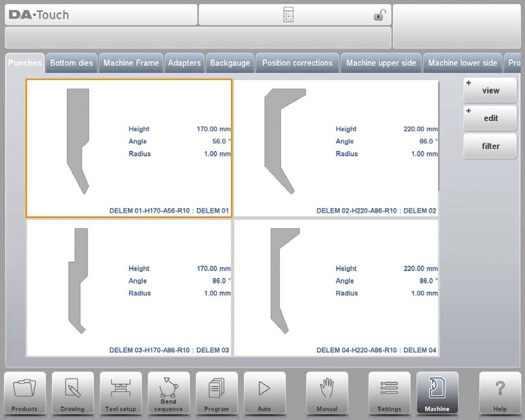Image resolution: width=525 pixels, height=420 pixels.
Task: Open the Settings mode
Action: 390,393
